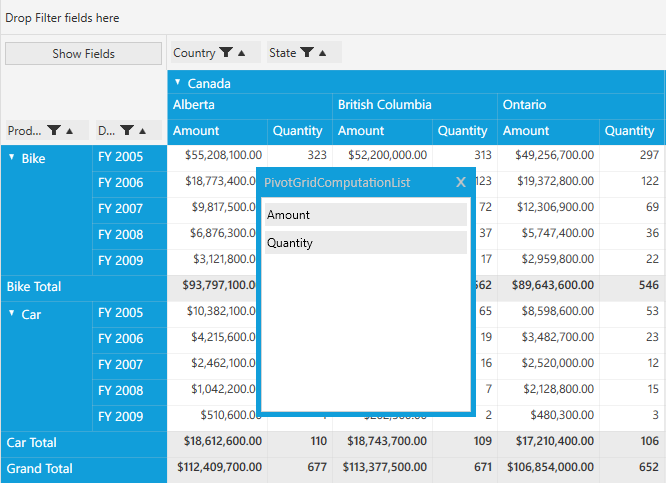The width and height of the screenshot is (666, 483).
Task: Collapse the Bike row group
Action: pos(12,157)
